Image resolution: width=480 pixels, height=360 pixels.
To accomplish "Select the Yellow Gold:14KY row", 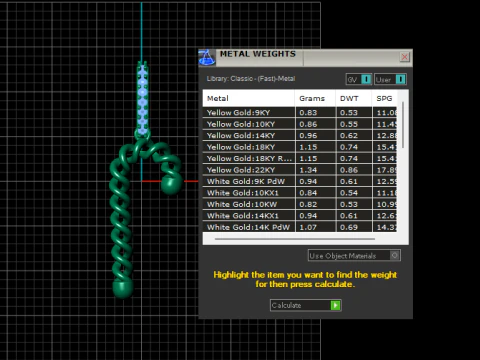I will (x=300, y=135).
